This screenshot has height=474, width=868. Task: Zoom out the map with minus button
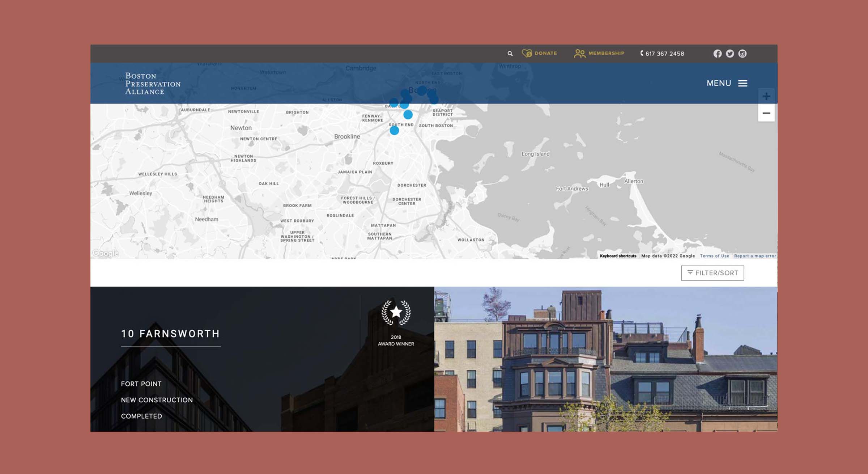766,113
